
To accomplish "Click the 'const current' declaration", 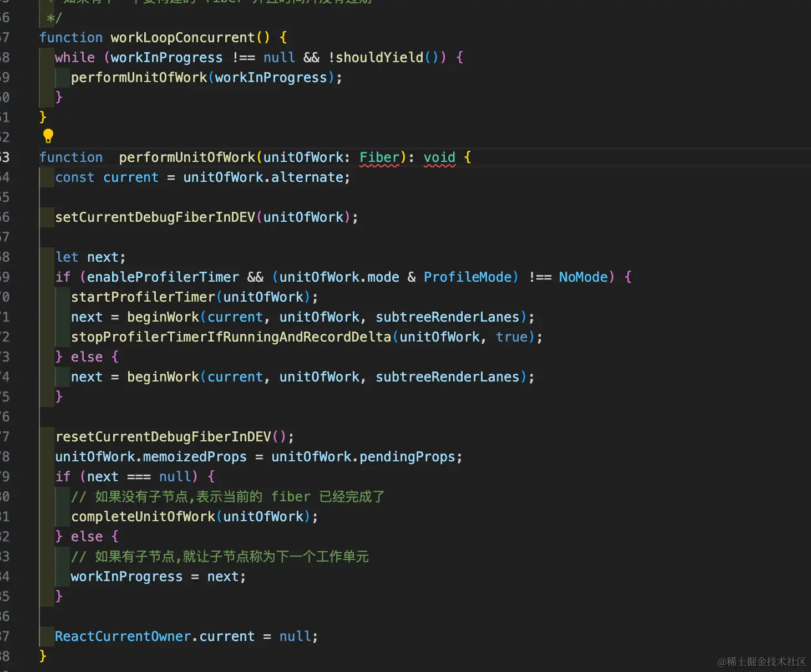I will pos(107,177).
